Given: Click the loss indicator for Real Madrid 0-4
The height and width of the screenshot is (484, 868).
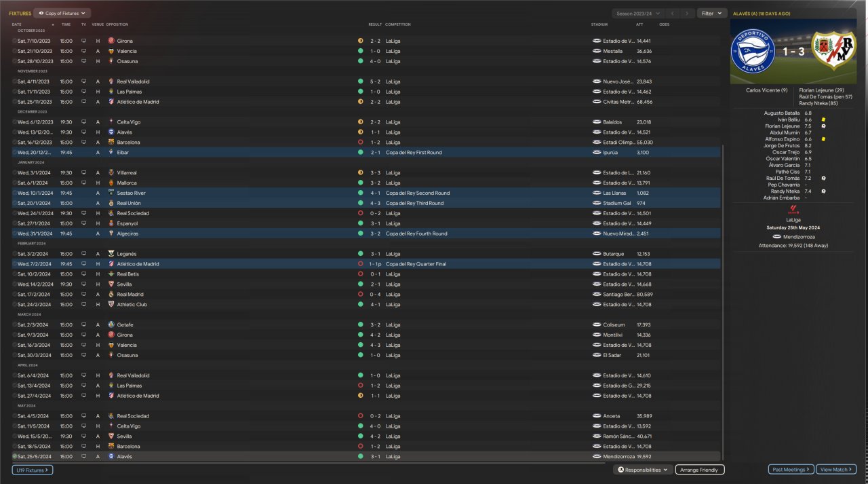Looking at the screenshot, I should tap(361, 295).
